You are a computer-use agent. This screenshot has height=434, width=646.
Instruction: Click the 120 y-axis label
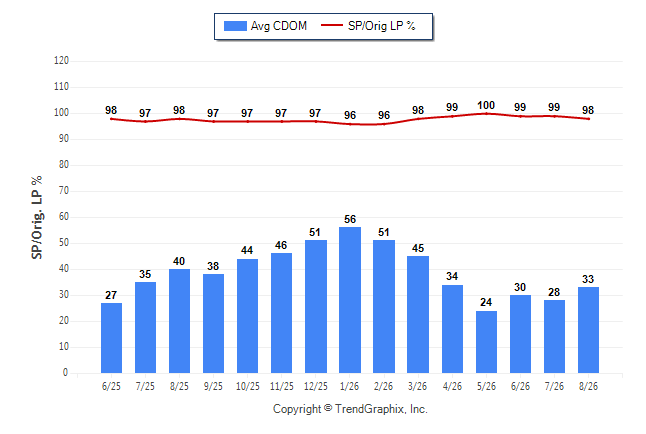tap(61, 61)
